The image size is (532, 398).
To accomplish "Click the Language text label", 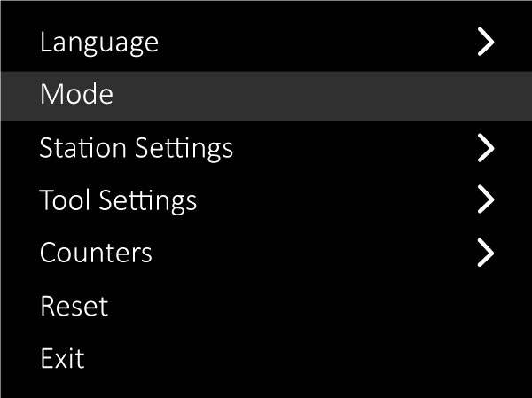I will (99, 42).
